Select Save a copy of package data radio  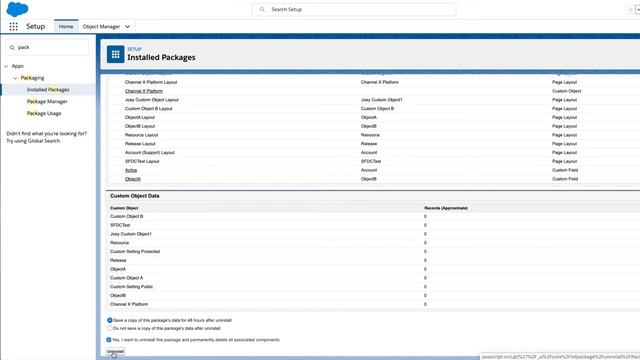tap(110, 320)
